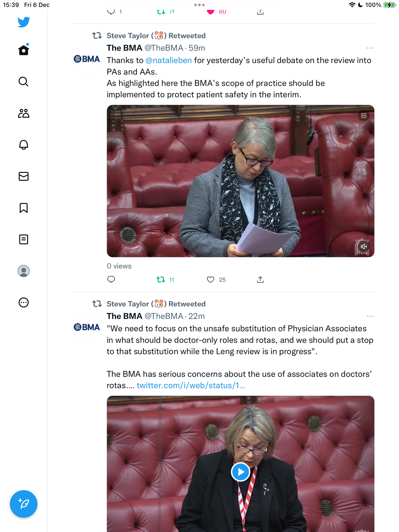Open options menu for 59m BMA tweet
The width and height of the screenshot is (399, 532).
point(370,48)
